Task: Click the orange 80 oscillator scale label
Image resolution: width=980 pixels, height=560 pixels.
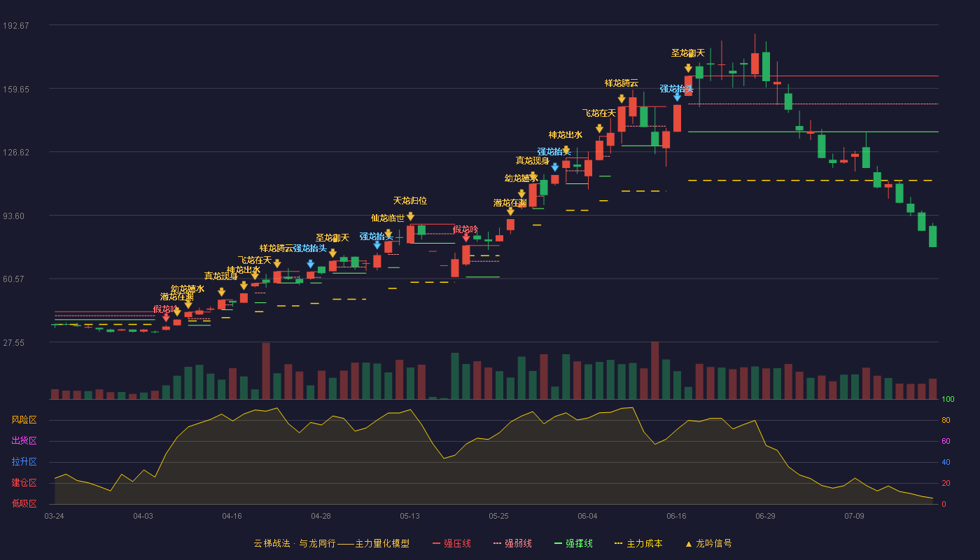Action: 946,421
